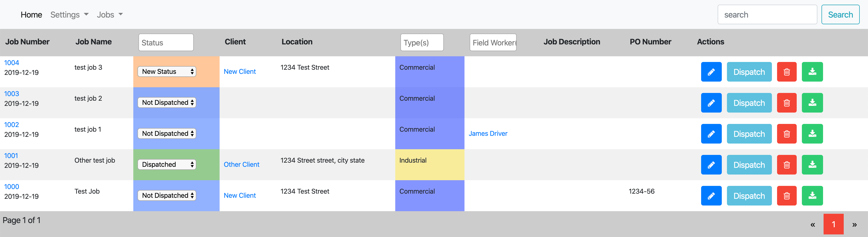Download job 1004 with the green icon

tap(812, 72)
